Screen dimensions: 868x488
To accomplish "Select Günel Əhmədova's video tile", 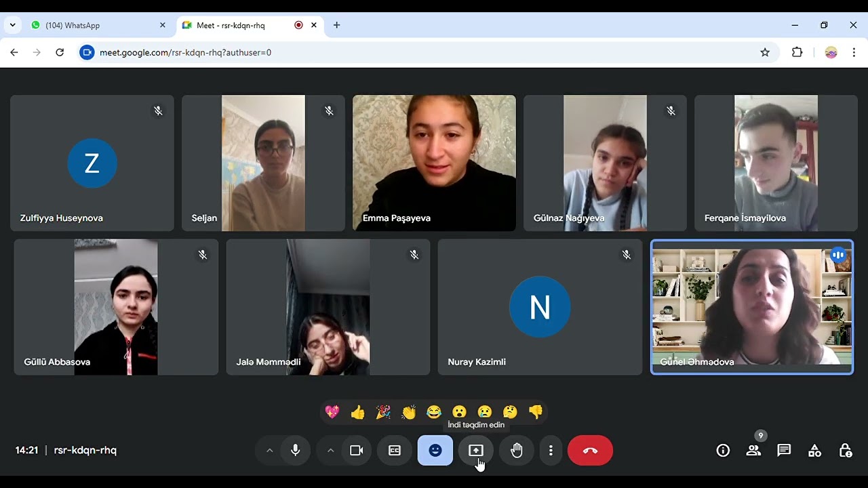I will tap(752, 306).
